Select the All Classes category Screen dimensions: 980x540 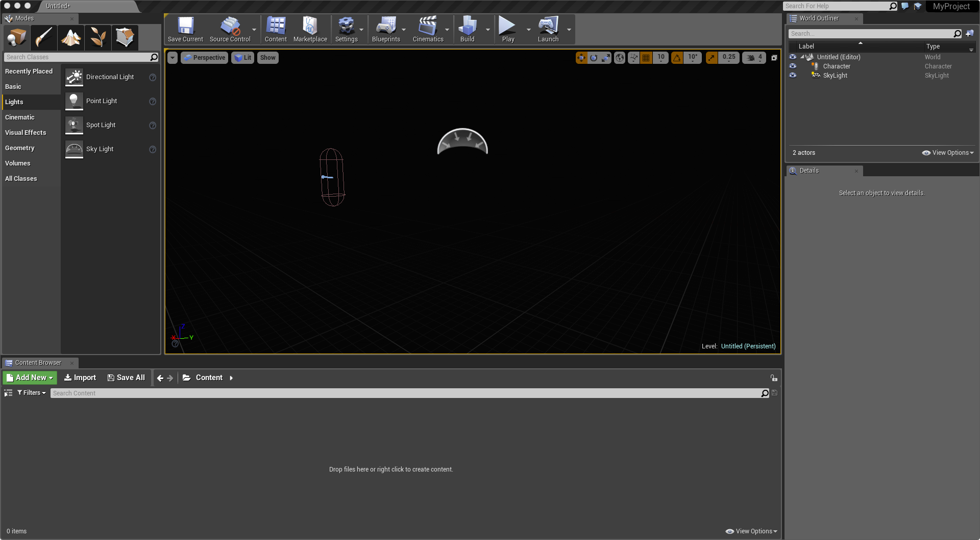pyautogui.click(x=31, y=179)
